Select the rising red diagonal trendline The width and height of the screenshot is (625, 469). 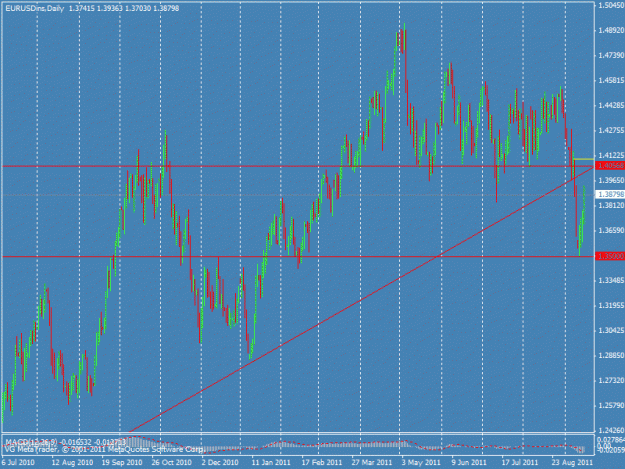click(x=361, y=300)
